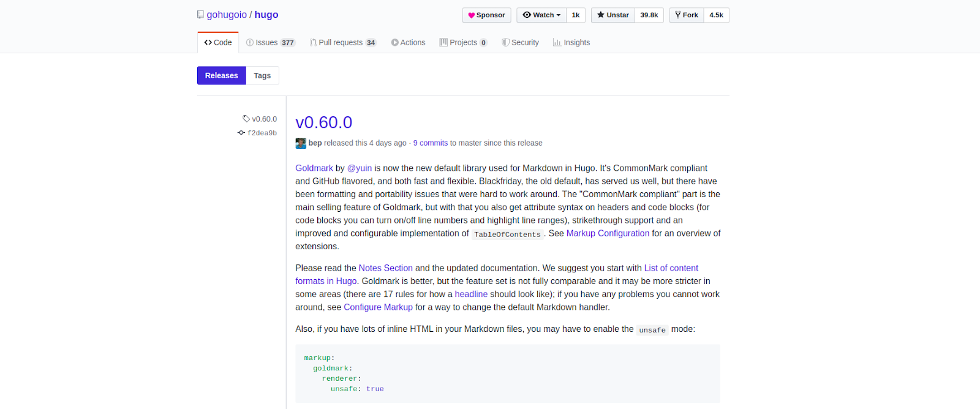Image resolution: width=980 pixels, height=409 pixels.
Task: Open the @yuin mention link
Action: coord(360,168)
